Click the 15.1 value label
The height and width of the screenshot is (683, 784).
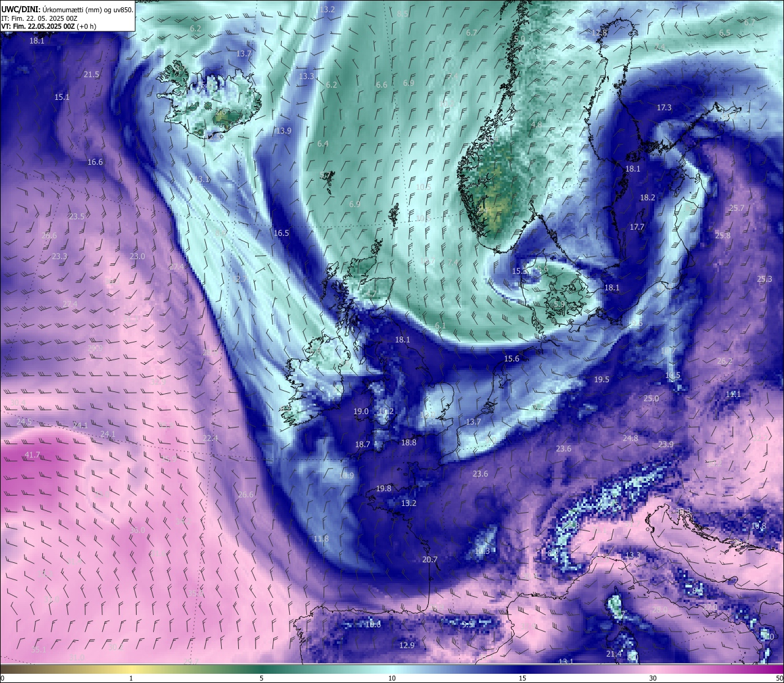62,97
